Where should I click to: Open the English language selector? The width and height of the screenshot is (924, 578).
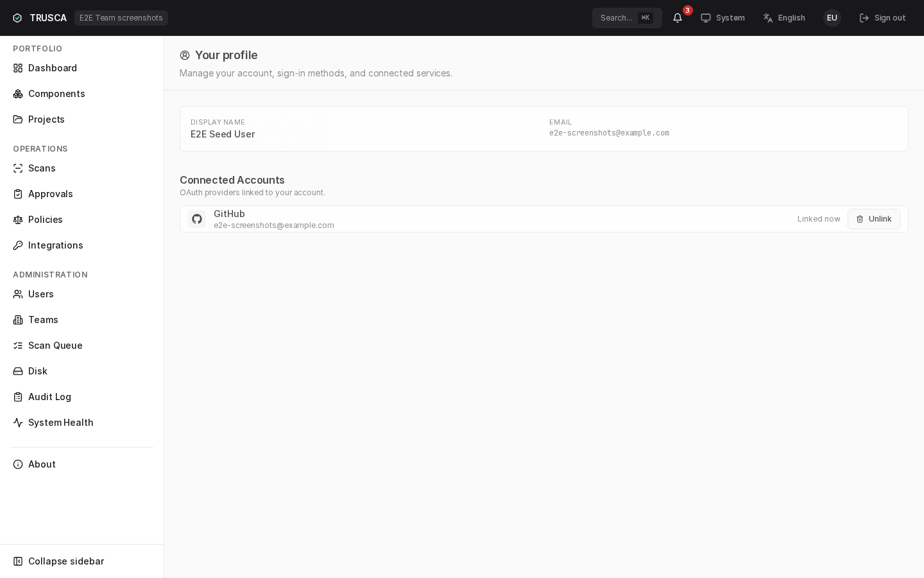(x=784, y=18)
